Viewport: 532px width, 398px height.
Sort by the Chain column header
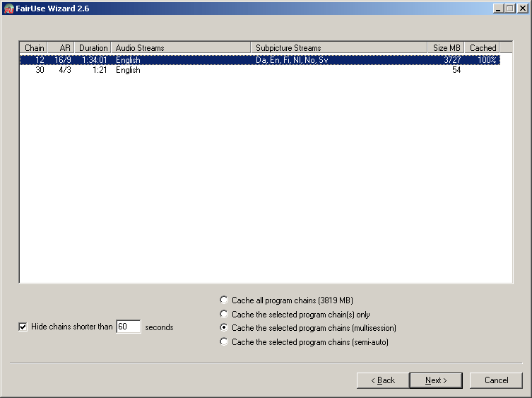(34, 48)
